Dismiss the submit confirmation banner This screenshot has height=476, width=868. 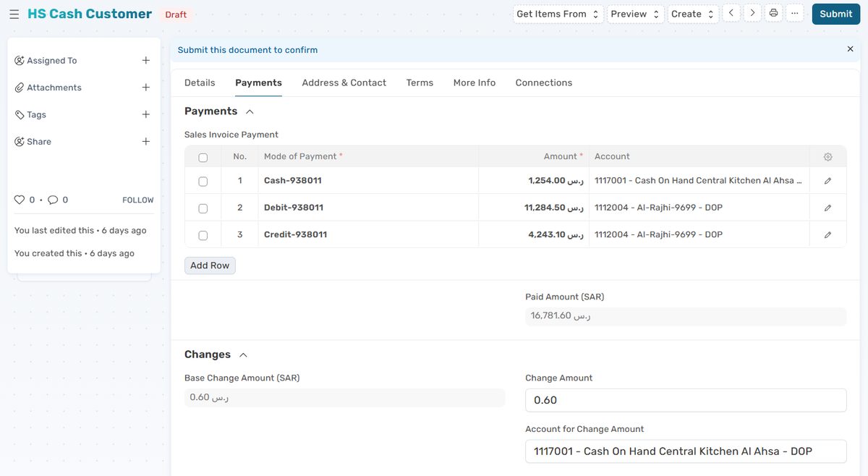tap(850, 49)
